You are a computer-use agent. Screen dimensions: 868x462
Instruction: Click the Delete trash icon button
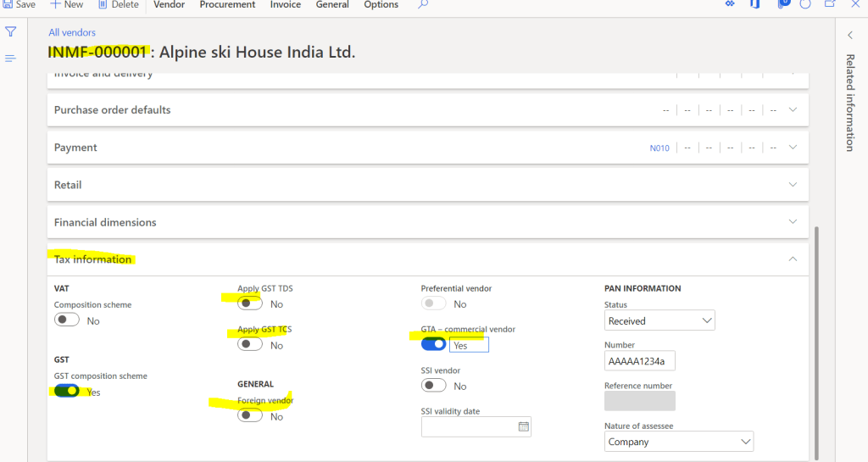click(103, 5)
